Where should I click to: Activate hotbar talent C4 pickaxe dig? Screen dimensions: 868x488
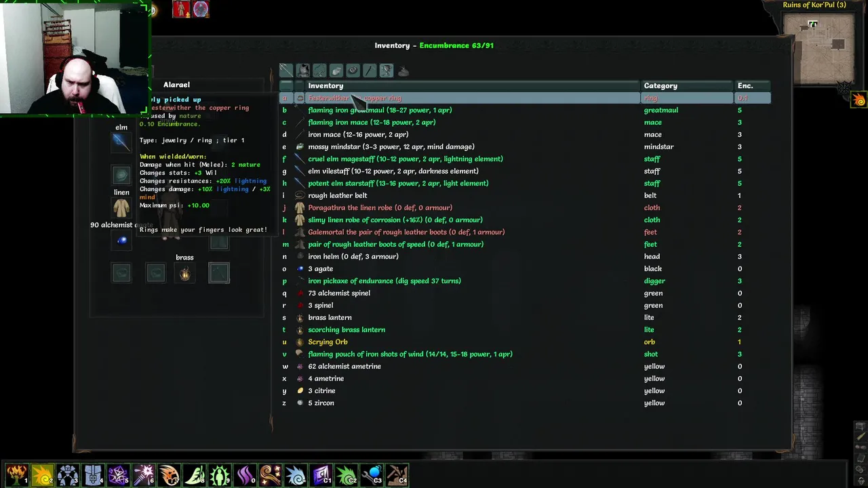click(398, 474)
